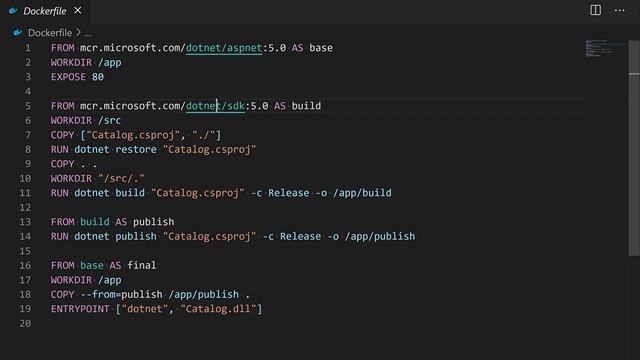Click "/app/publish" at end of line 14

(x=380, y=236)
